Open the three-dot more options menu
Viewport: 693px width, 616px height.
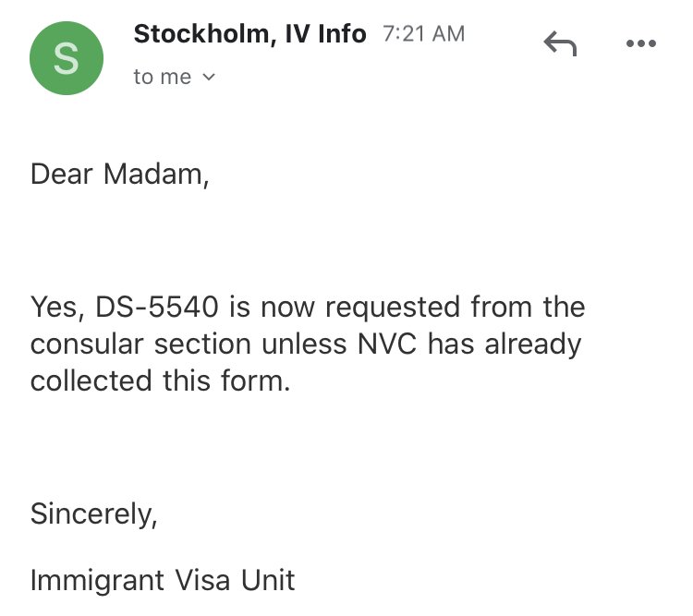tap(640, 42)
